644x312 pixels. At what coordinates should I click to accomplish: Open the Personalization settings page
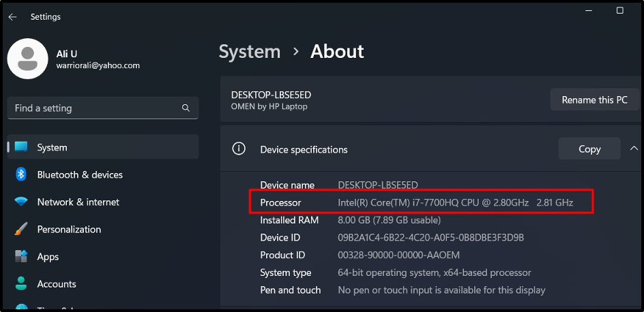tap(69, 230)
